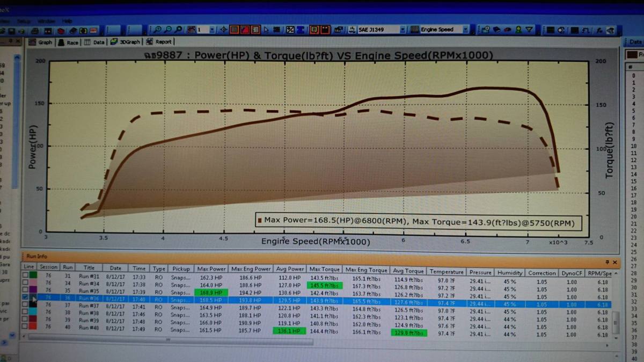This screenshot has height=362, width=644.
Task: Enable the line checkbox for Run #40
Action: point(25,326)
